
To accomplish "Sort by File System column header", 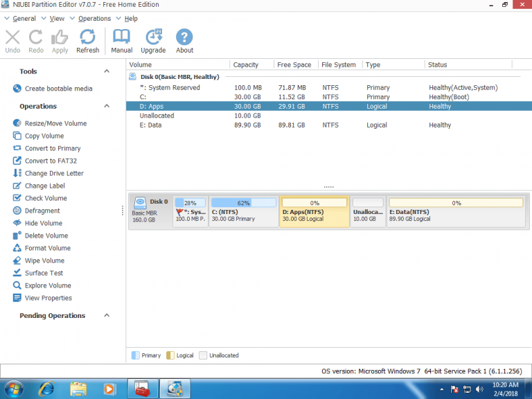I will click(340, 65).
